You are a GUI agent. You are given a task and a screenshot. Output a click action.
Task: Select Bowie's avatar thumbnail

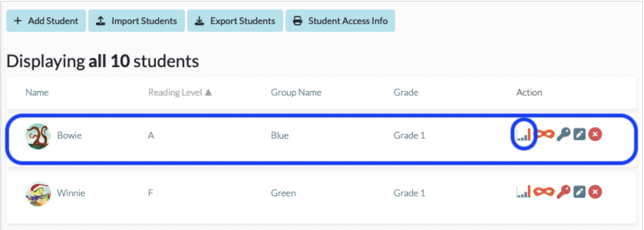coord(38,136)
